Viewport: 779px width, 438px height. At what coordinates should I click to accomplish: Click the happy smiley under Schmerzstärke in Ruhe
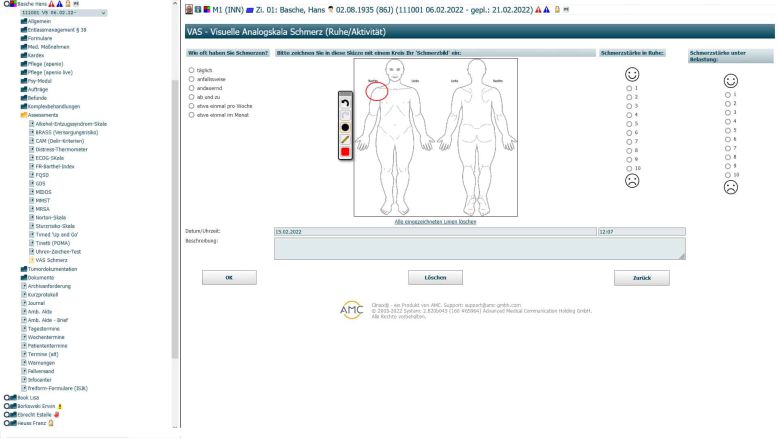631,75
